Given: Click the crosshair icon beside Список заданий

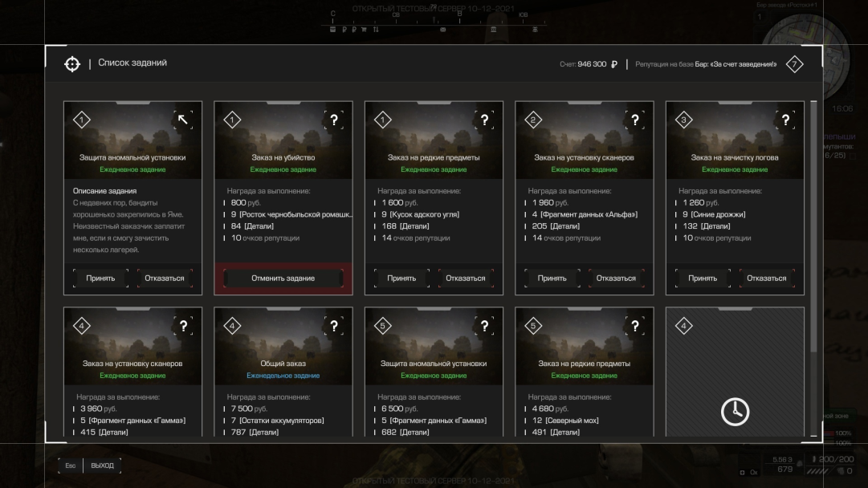Looking at the screenshot, I should coord(72,63).
